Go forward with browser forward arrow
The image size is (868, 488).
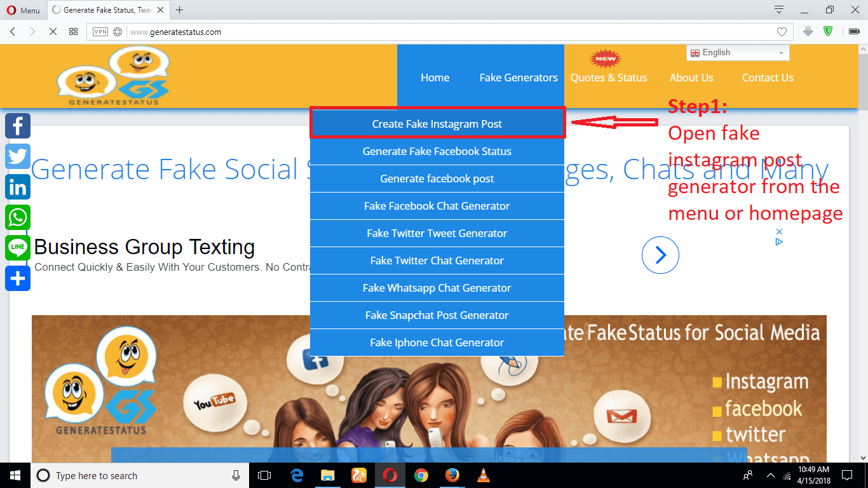pos(32,31)
